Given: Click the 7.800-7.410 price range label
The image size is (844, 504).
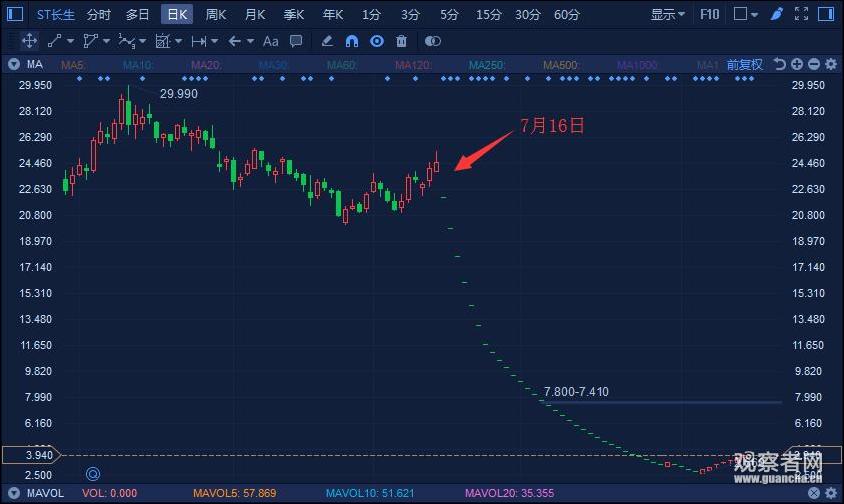Looking at the screenshot, I should 576,391.
